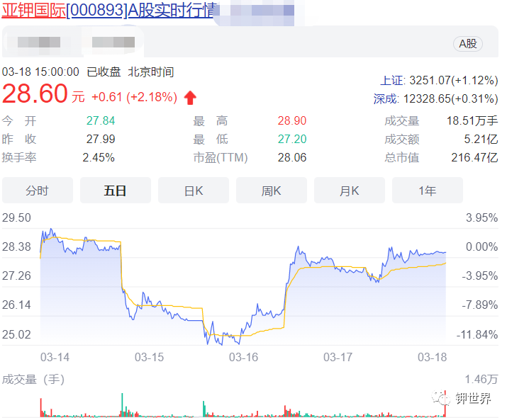The image size is (507, 420).
Task: Click the 深成 index label
Action: tap(386, 98)
